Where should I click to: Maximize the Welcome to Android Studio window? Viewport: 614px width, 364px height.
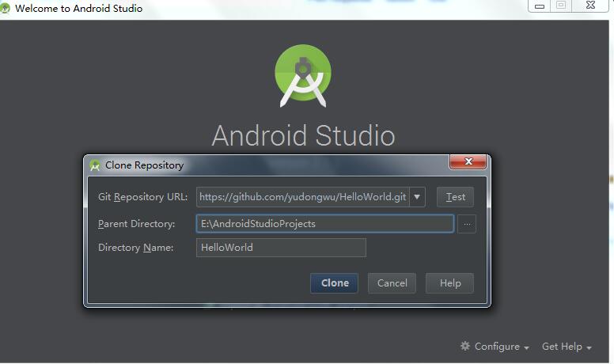click(x=561, y=6)
